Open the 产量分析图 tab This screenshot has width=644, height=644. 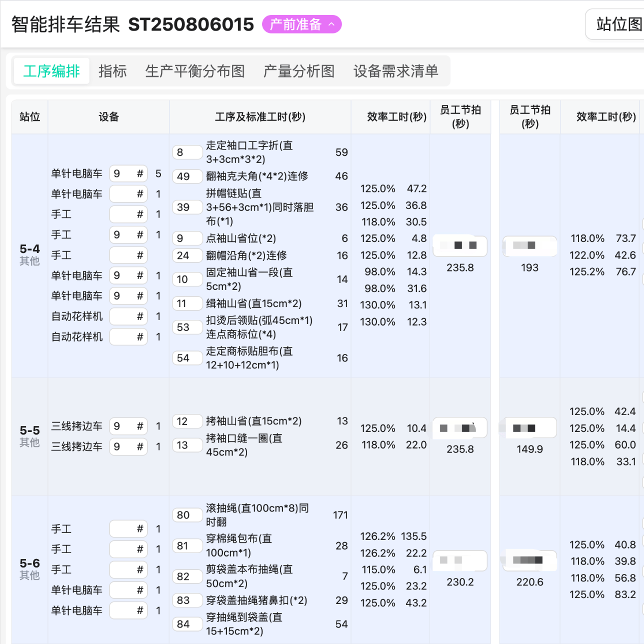click(299, 71)
